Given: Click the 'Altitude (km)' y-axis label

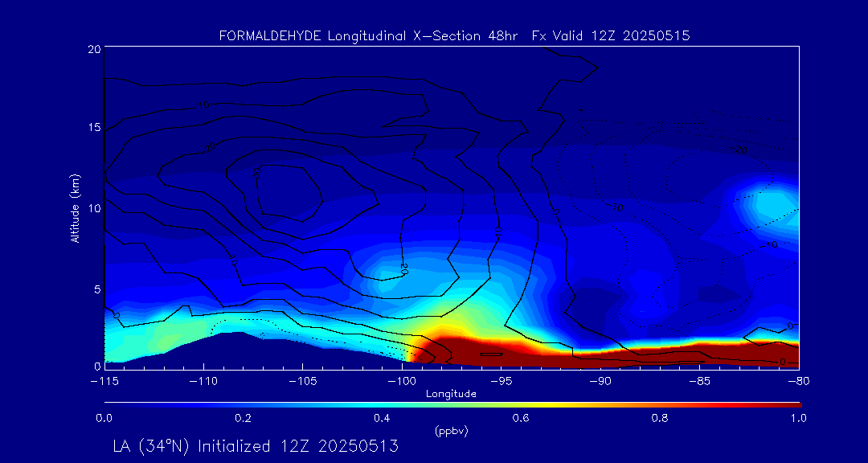Looking at the screenshot, I should (75, 207).
